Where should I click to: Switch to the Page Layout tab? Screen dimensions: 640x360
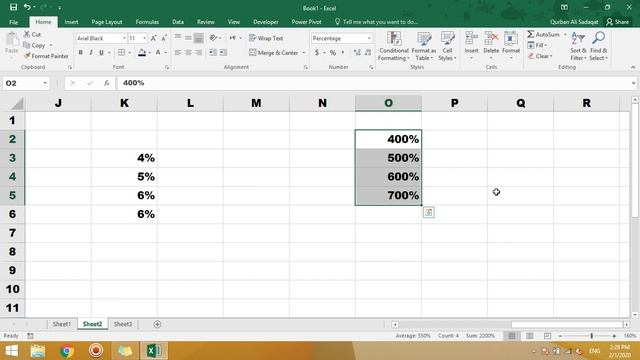[107, 22]
